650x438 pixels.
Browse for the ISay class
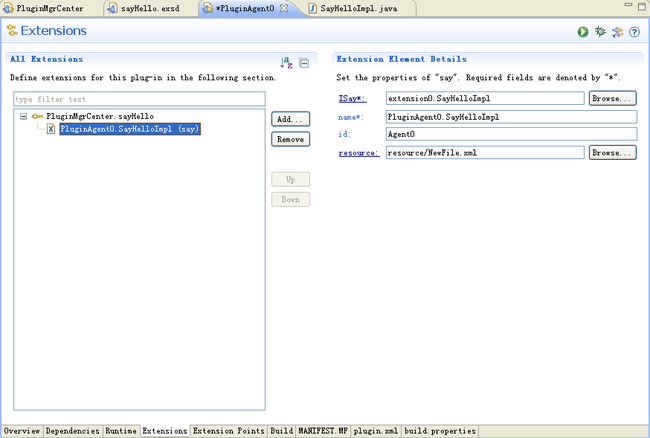[612, 99]
